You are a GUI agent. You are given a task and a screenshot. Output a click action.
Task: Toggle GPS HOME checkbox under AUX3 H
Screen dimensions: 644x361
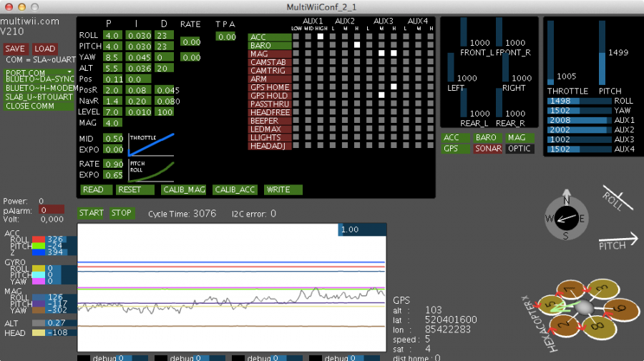pyautogui.click(x=394, y=86)
